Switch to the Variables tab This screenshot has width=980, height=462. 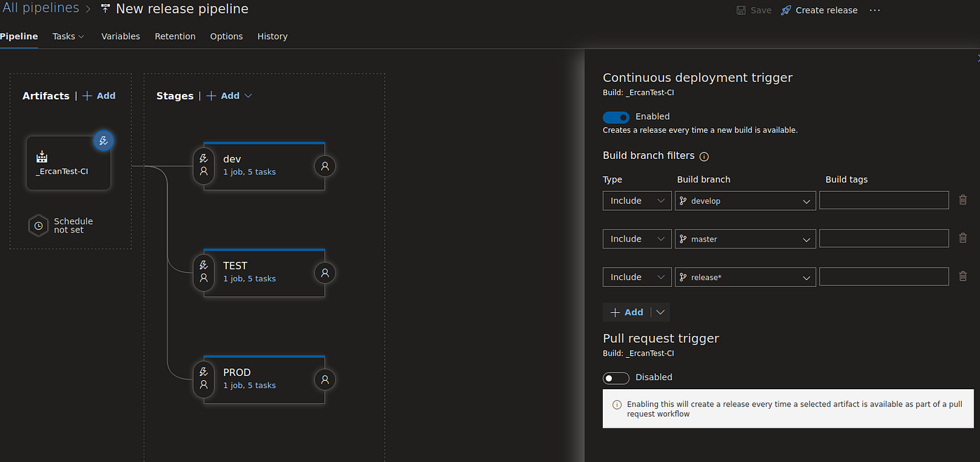click(x=120, y=36)
